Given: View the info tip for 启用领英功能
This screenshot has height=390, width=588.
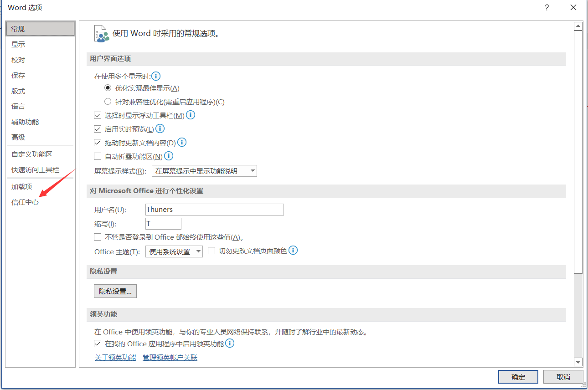Looking at the screenshot, I should pos(230,343).
